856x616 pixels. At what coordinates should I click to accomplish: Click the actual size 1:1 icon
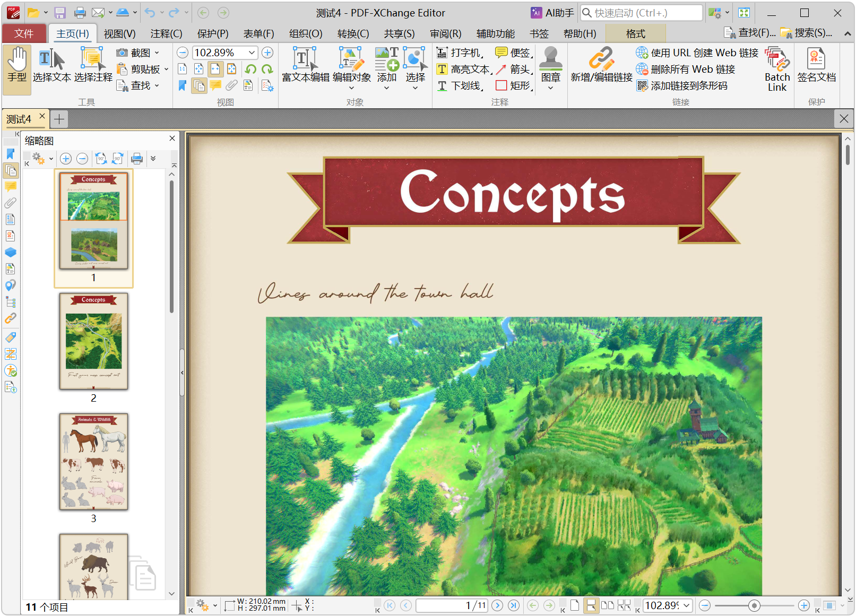point(182,69)
